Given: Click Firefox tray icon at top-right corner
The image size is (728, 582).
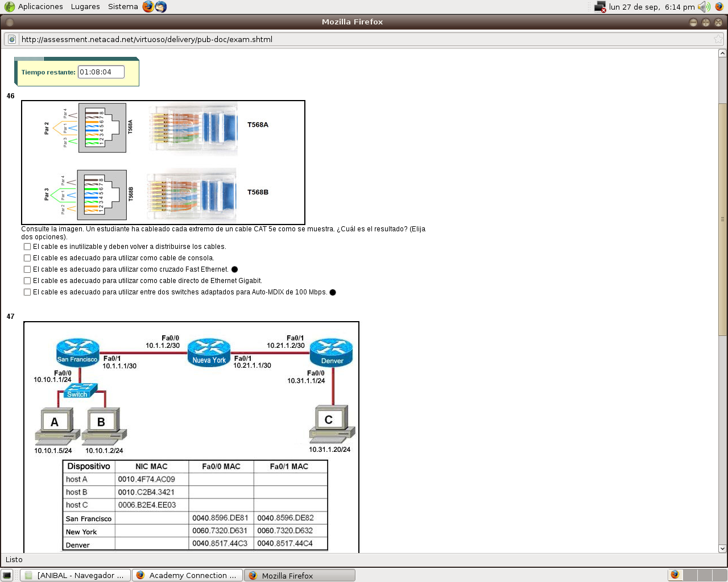Looking at the screenshot, I should (x=719, y=7).
